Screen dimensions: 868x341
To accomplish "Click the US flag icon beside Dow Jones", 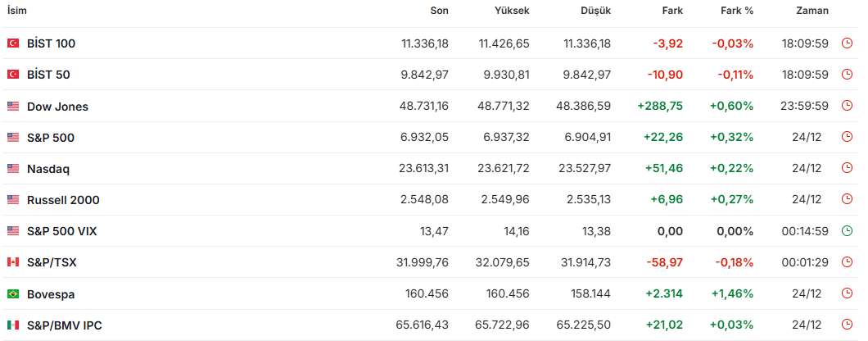I will click(x=13, y=107).
